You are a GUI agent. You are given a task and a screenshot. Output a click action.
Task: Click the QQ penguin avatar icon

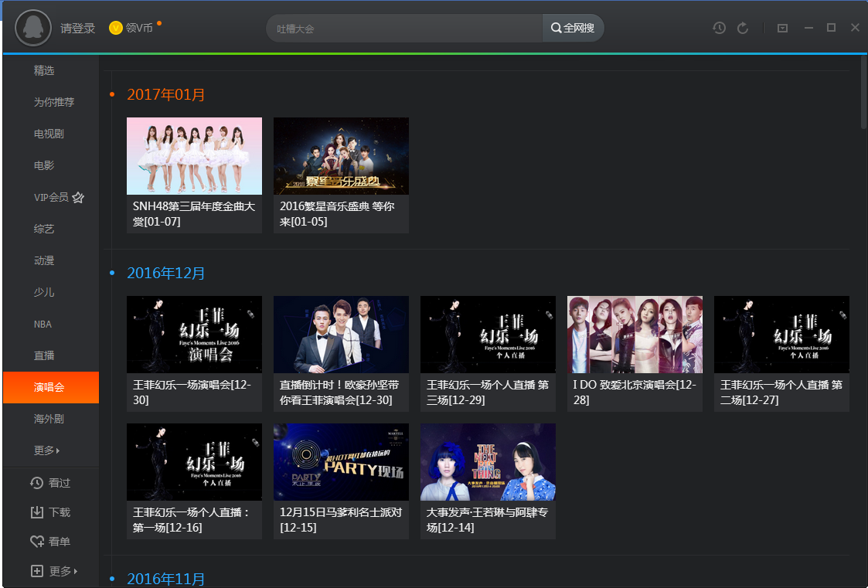(33, 28)
